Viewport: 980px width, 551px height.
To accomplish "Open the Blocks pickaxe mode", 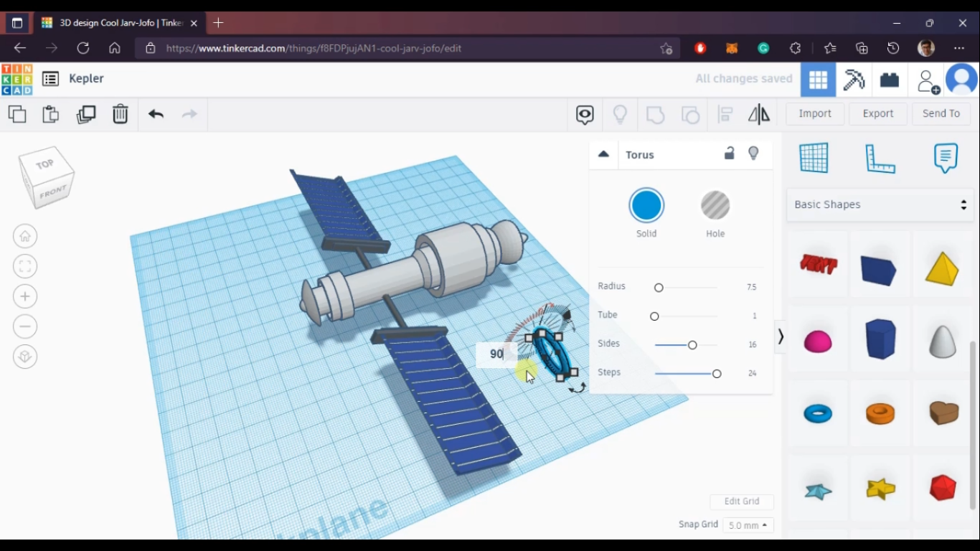I will coord(854,80).
